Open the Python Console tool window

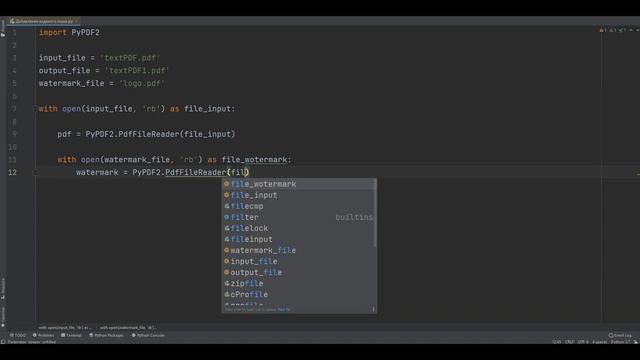(x=148, y=335)
